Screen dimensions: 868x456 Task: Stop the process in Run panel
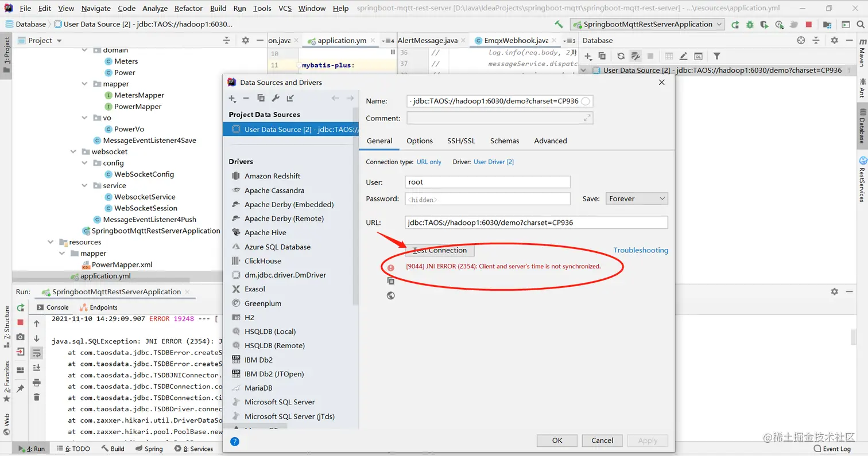(21, 323)
